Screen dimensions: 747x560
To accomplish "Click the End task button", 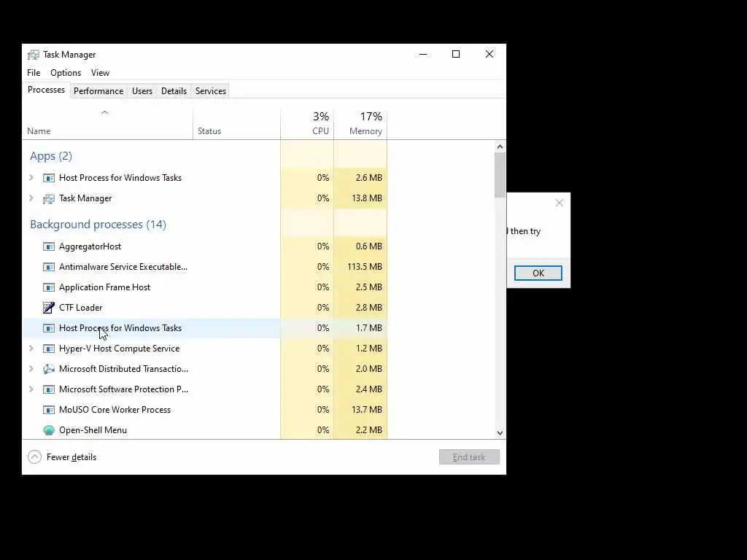I will [x=469, y=457].
